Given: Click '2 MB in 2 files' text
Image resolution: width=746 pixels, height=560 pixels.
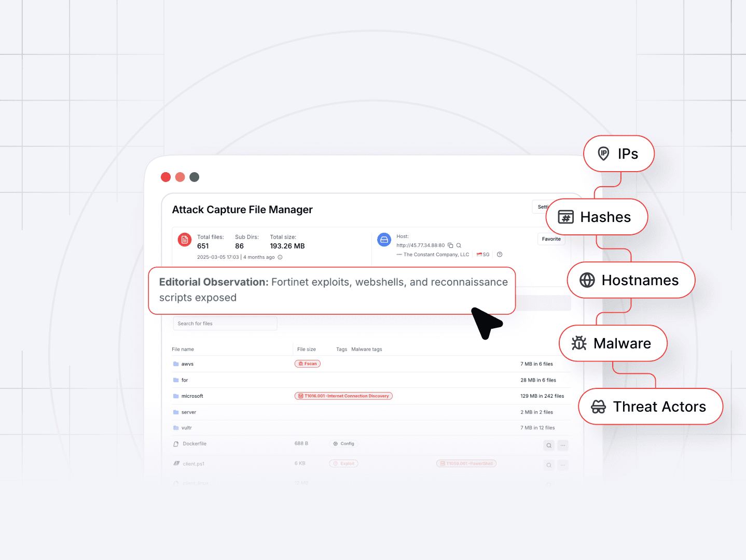Looking at the screenshot, I should (x=536, y=412).
